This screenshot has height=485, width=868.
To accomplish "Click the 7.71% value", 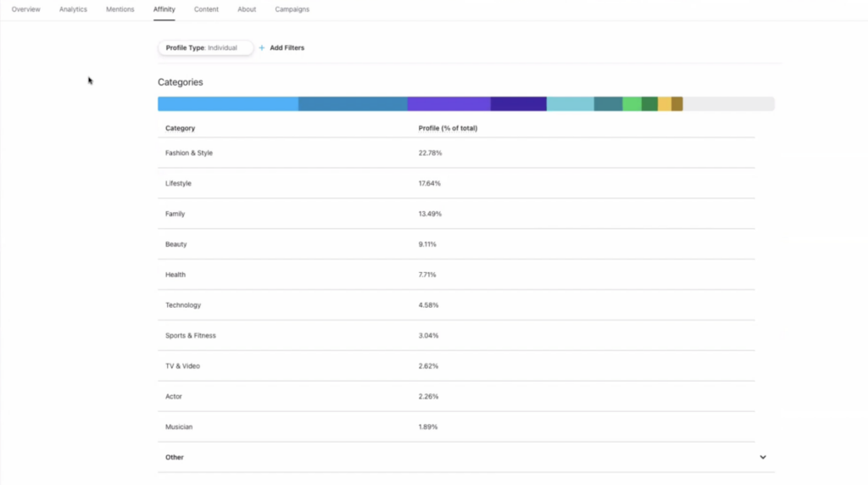I will (427, 275).
